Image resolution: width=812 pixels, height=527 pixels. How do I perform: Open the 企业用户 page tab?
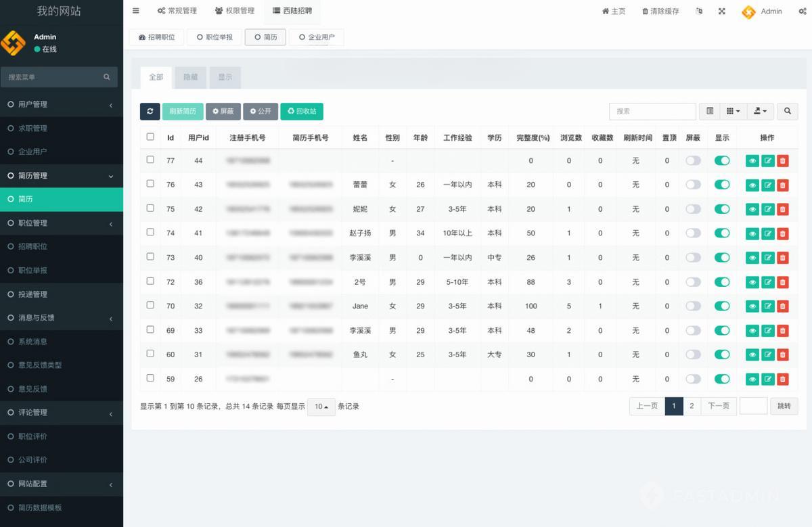(x=317, y=37)
